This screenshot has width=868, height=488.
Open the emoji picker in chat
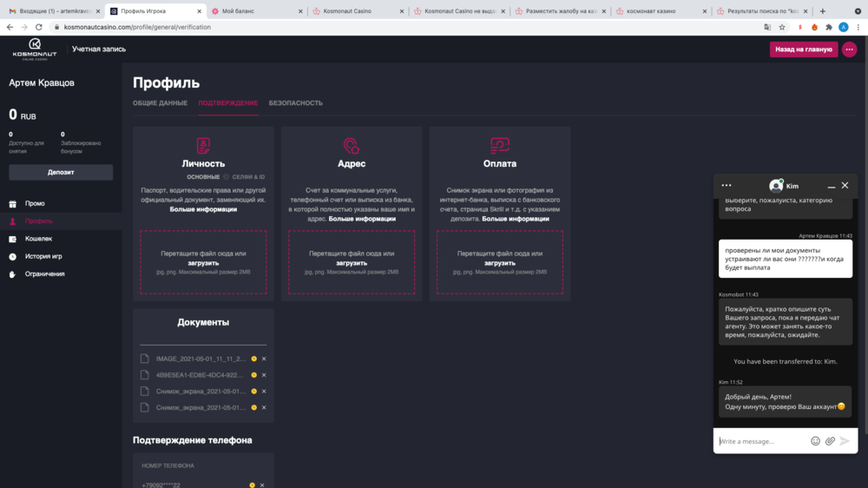[x=815, y=441]
